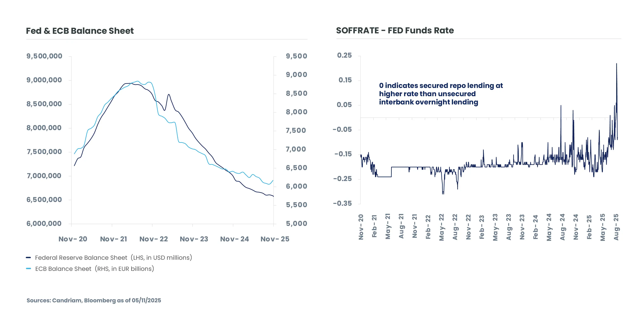Click the -0.35 label on rate chart

[342, 203]
